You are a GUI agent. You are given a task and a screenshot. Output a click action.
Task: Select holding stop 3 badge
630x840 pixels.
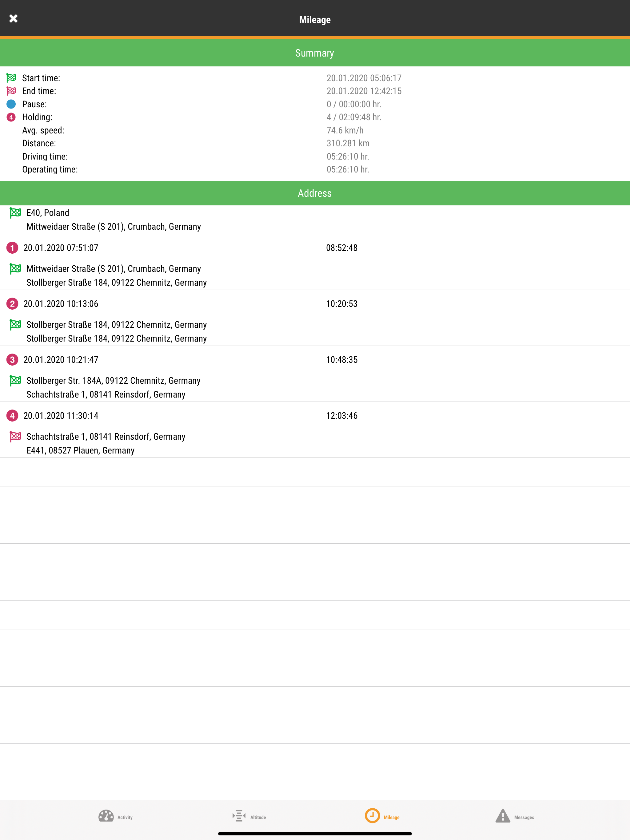(x=12, y=360)
